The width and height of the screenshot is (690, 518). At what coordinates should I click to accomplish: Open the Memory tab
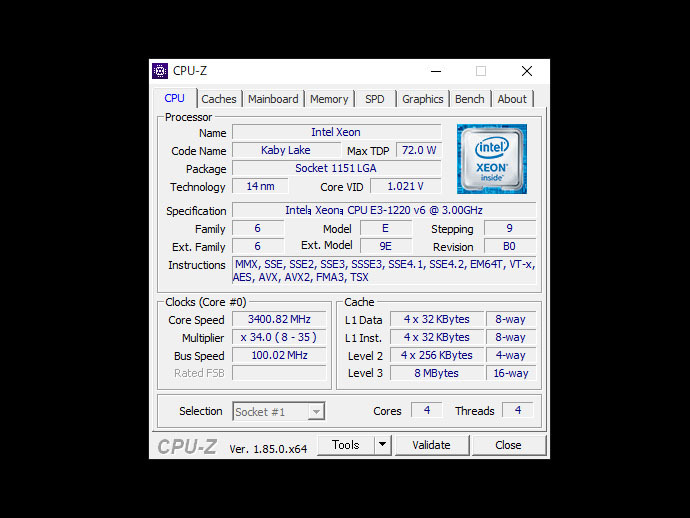pyautogui.click(x=329, y=99)
